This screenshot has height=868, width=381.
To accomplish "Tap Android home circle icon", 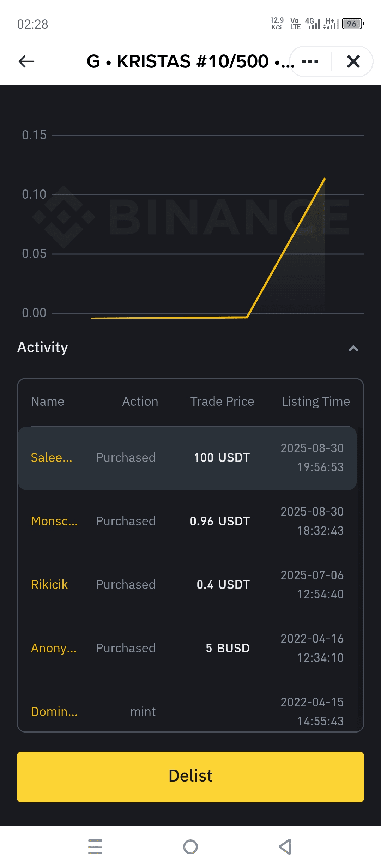I will coord(190,847).
